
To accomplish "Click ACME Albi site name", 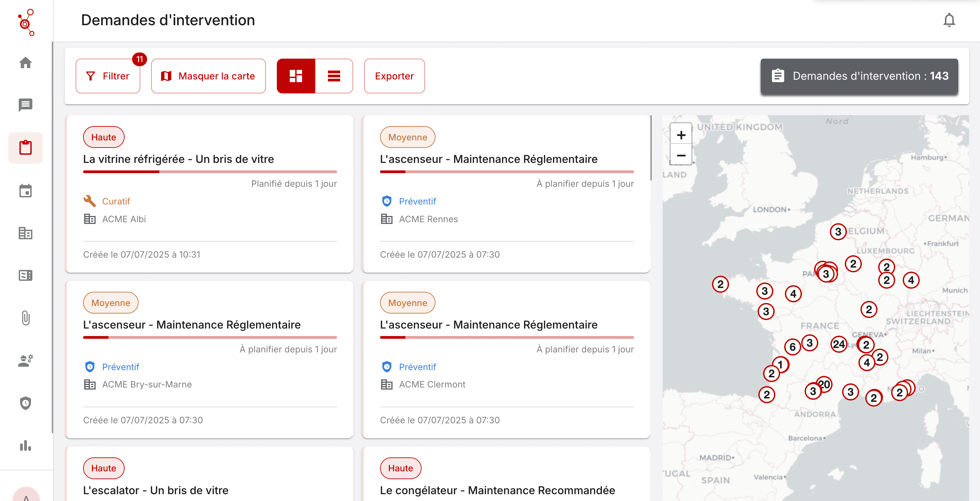I will pyautogui.click(x=124, y=219).
